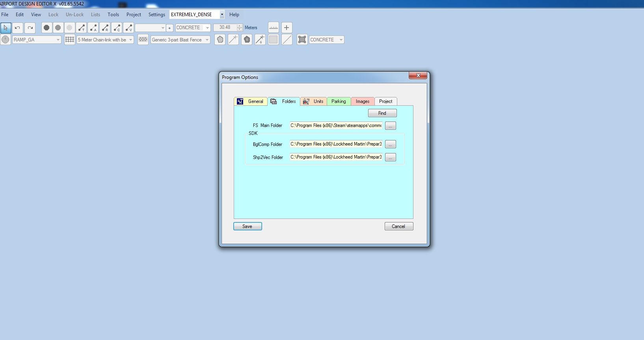Click the redo arrow icon

[30, 28]
